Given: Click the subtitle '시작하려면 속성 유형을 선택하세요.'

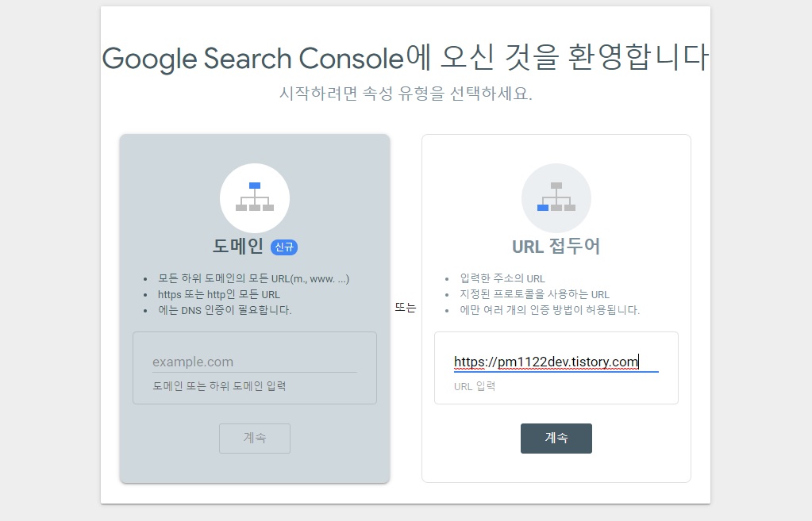Looking at the screenshot, I should [406, 94].
